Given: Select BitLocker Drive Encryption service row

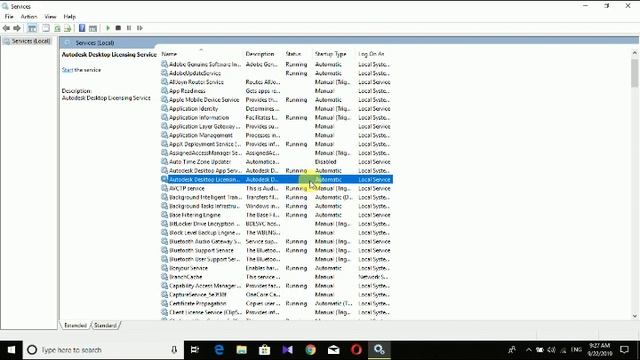Looking at the screenshot, I should click(276, 224).
